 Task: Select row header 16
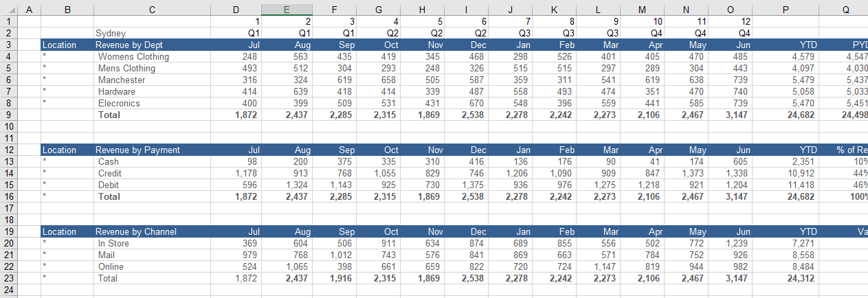[8, 196]
